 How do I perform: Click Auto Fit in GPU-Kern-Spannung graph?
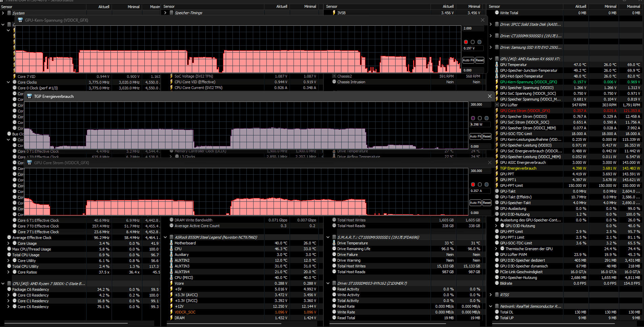(x=468, y=60)
